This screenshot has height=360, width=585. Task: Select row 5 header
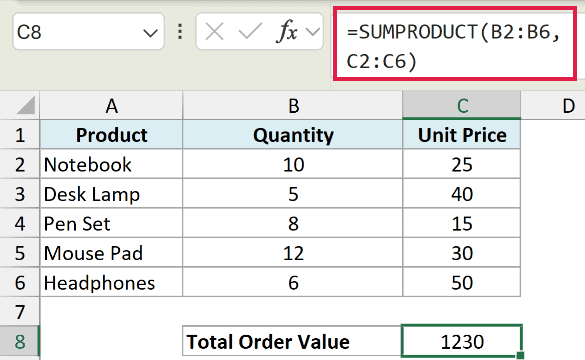(x=20, y=253)
